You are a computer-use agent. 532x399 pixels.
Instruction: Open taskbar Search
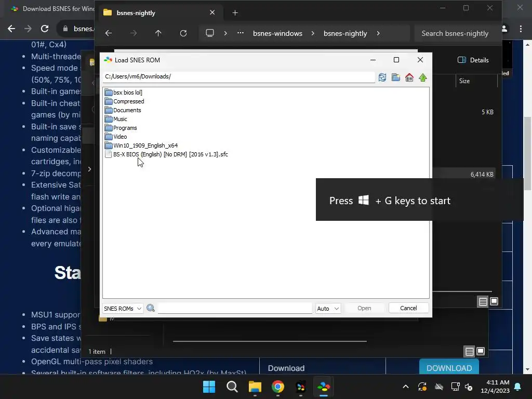(232, 387)
